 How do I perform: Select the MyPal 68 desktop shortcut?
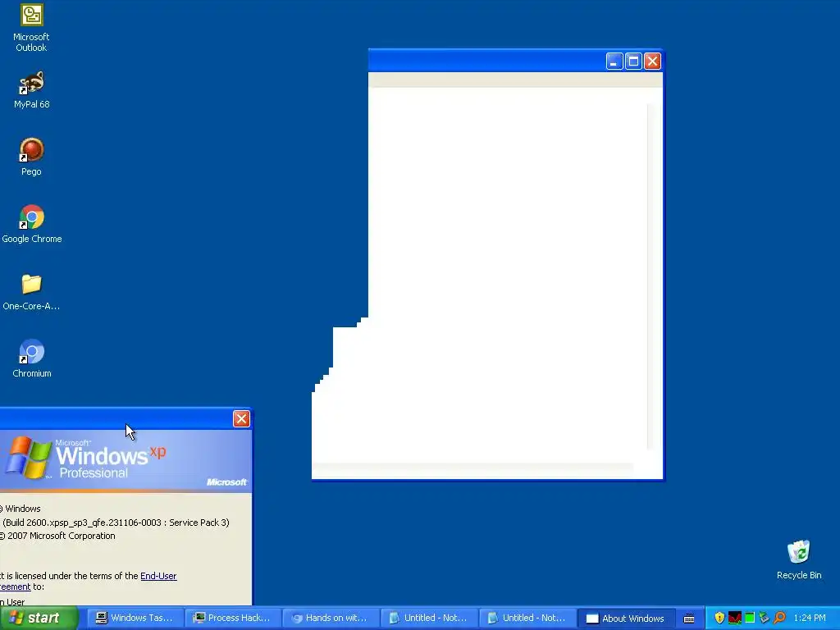point(32,90)
